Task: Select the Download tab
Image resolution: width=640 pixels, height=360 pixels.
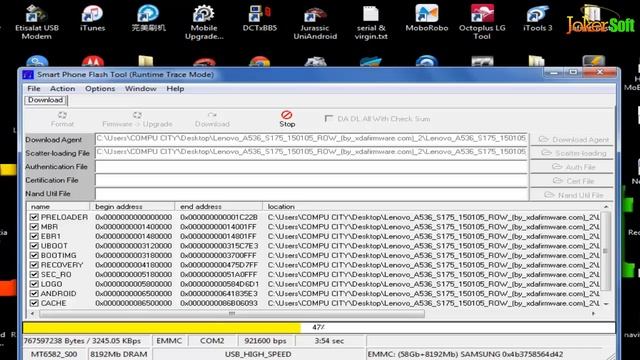Action: point(45,100)
